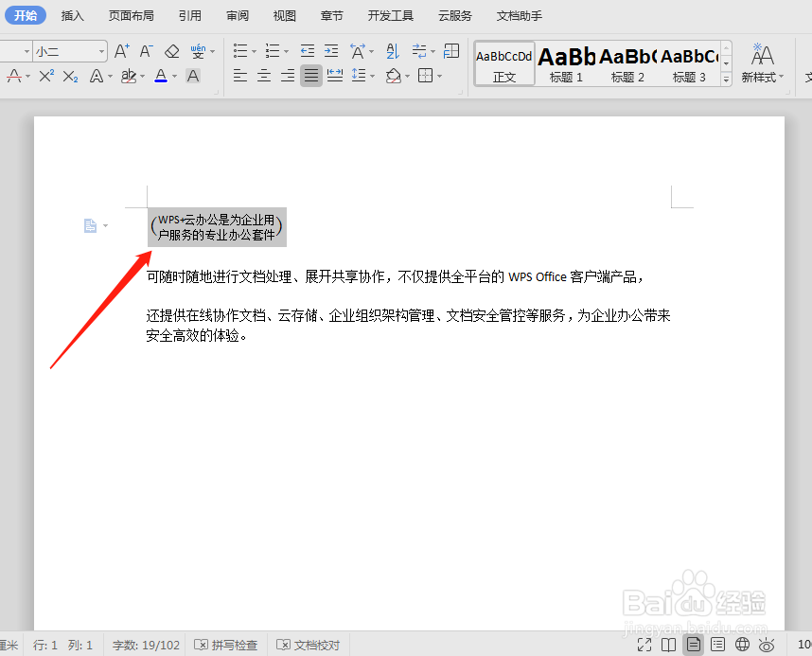The width and height of the screenshot is (812, 656).
Task: Click the Decrease Font Size icon
Action: pos(147,49)
